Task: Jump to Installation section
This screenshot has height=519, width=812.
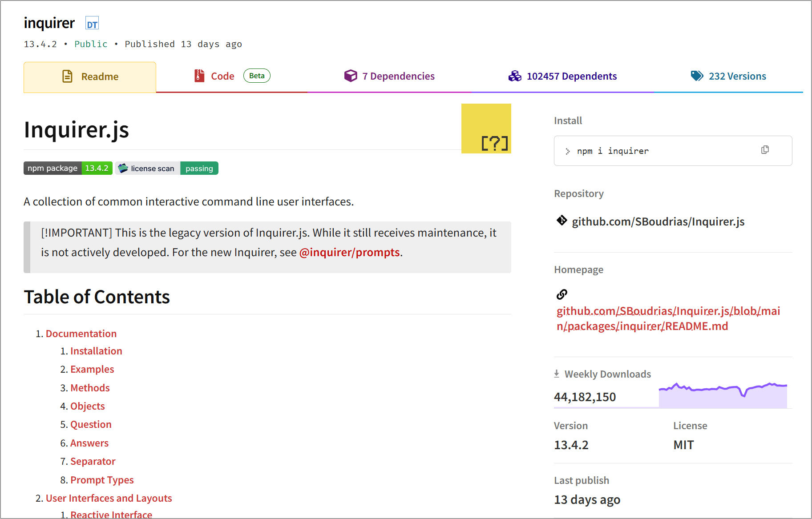Action: [96, 351]
